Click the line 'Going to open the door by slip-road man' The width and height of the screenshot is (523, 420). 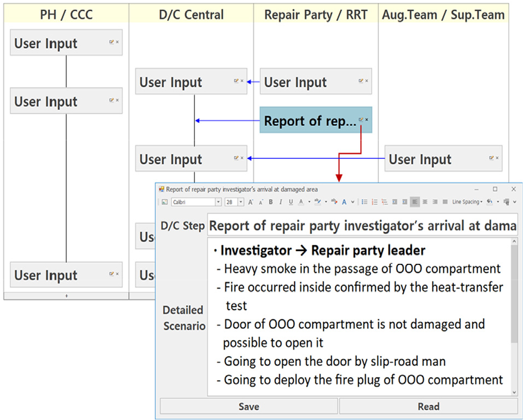pos(335,361)
